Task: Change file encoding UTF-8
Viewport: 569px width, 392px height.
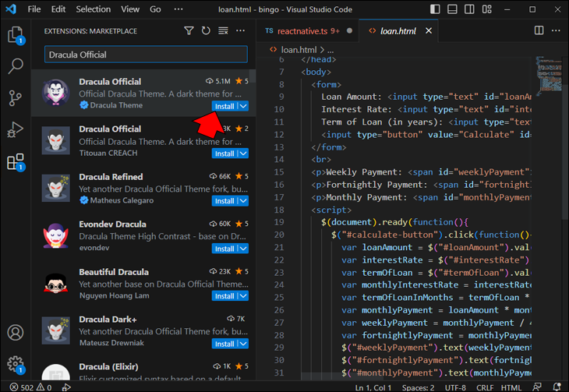Action: tap(455, 387)
